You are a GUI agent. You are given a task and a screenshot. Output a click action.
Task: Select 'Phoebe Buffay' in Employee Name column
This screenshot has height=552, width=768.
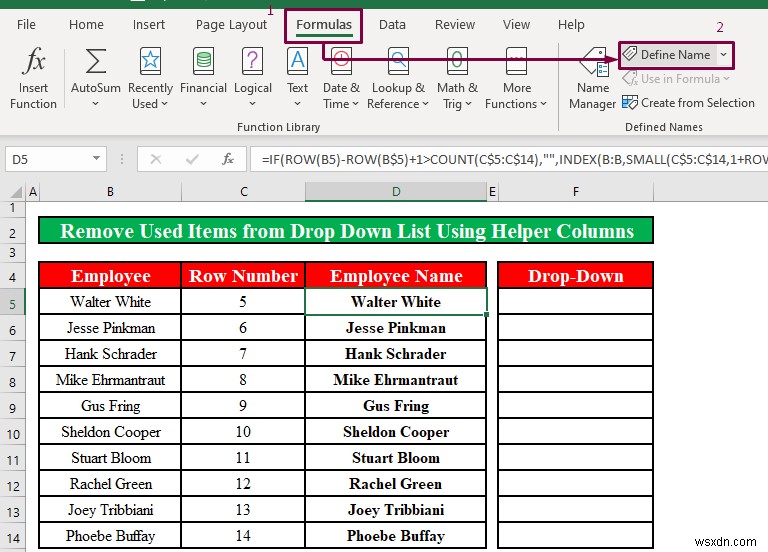(396, 535)
